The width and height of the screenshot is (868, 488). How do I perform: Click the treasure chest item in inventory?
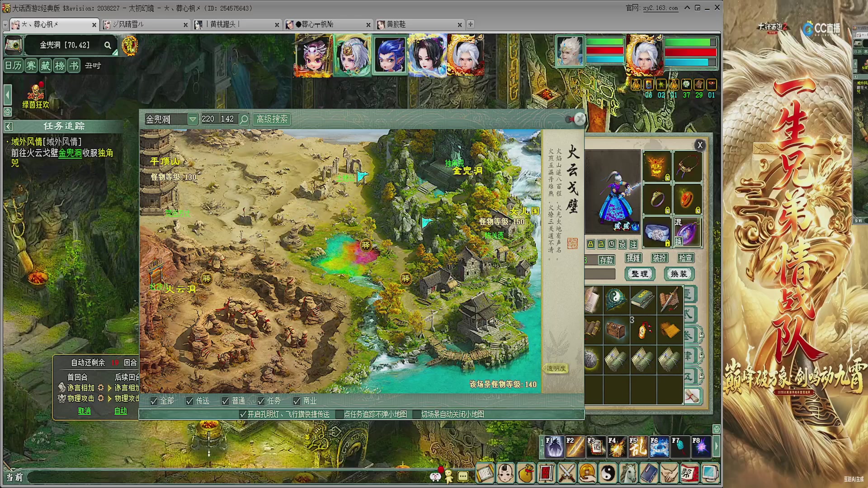coord(616,330)
